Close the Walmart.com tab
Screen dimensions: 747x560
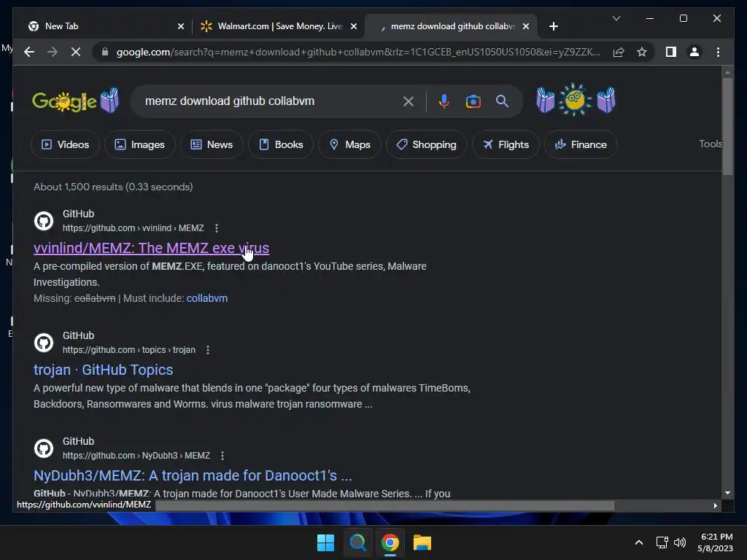[x=354, y=27]
